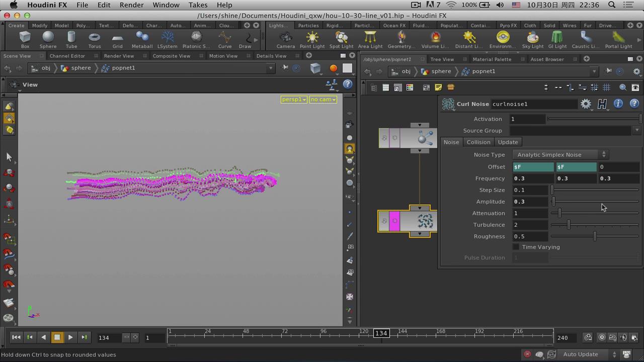This screenshot has height=362, width=644.
Task: Open the Curl Noise gear menu
Action: [586, 104]
